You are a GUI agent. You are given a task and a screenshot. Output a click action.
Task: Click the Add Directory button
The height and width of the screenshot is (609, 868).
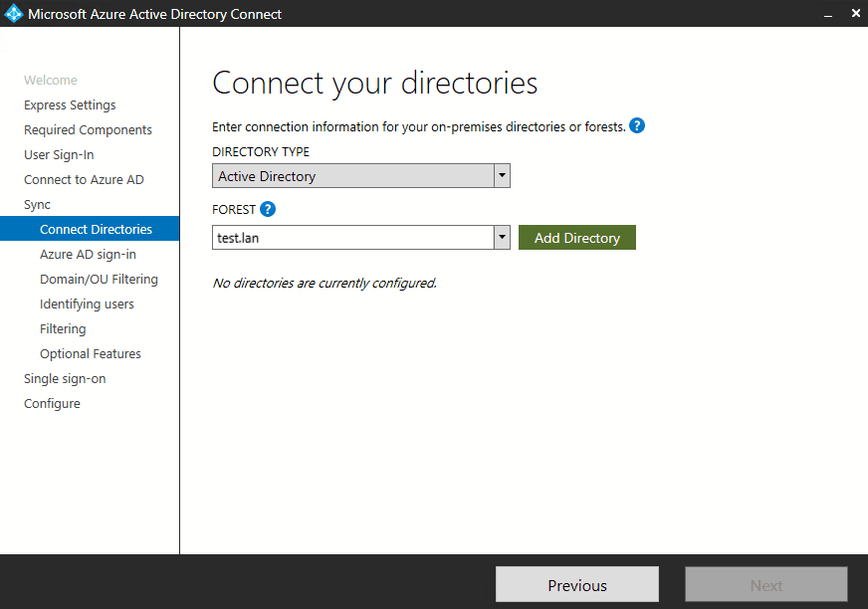576,238
